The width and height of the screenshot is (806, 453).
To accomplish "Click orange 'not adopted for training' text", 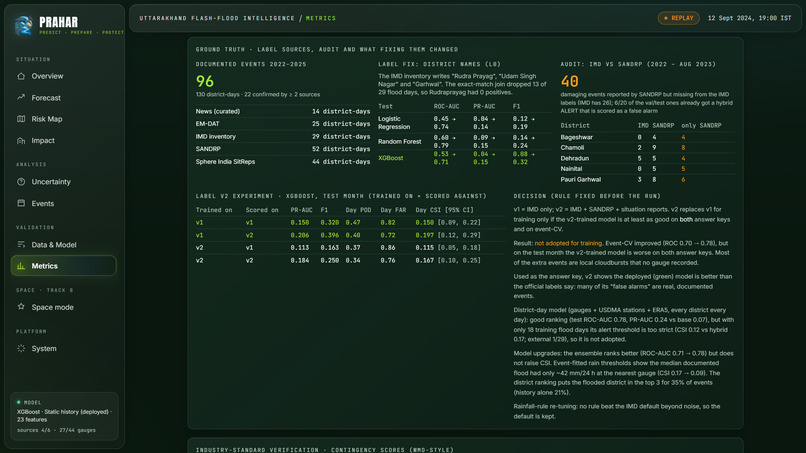I will [x=568, y=243].
